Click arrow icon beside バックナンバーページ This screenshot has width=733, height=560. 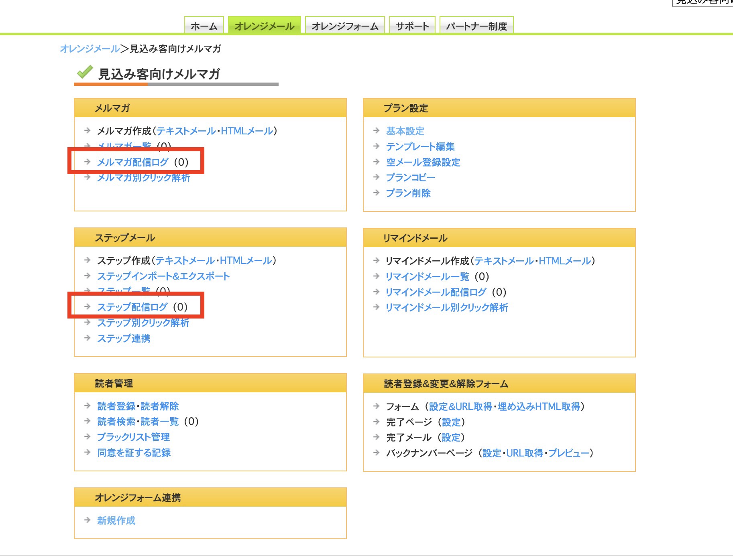376,452
